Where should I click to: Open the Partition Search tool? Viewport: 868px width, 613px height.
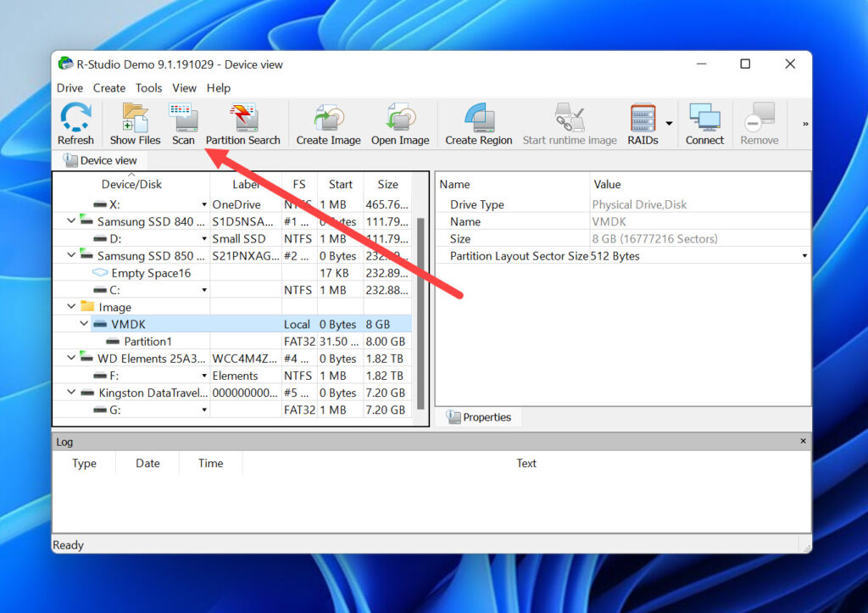244,123
